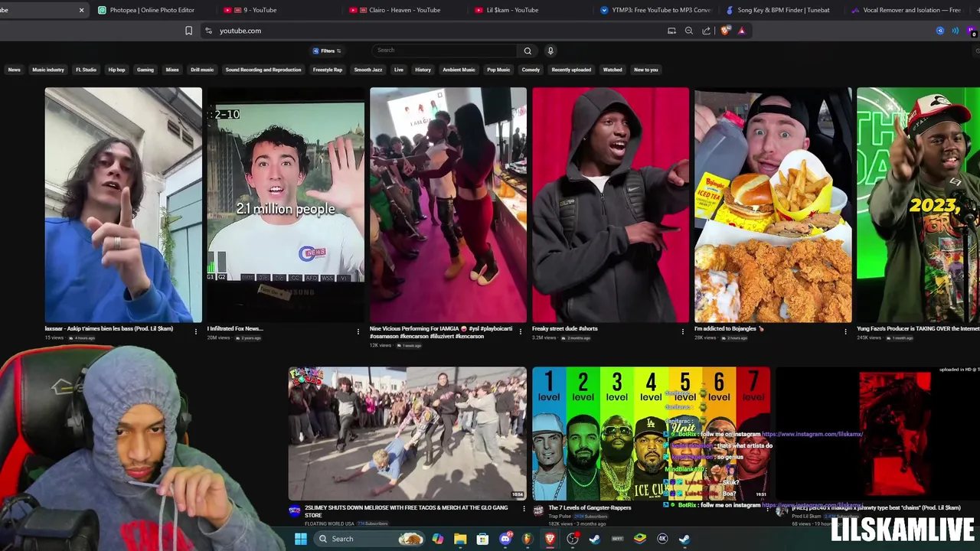Image resolution: width=980 pixels, height=551 pixels.
Task: Open the cast or install screen icon
Action: point(671,31)
